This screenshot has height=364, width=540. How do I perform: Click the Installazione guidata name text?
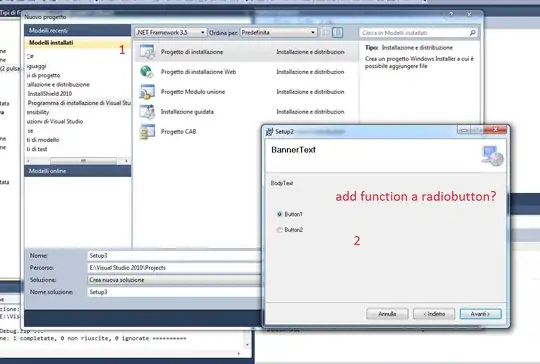click(x=187, y=112)
